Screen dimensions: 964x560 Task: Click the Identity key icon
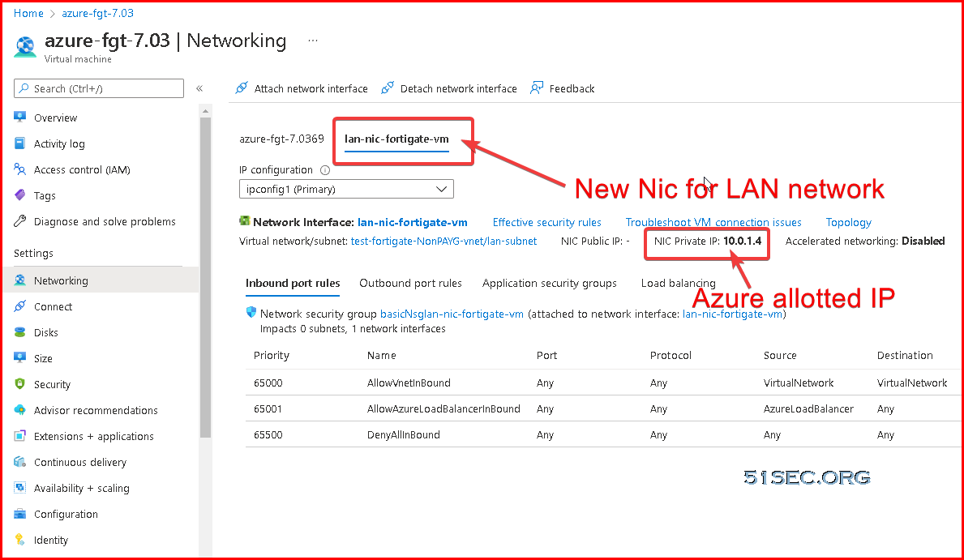[x=19, y=540]
